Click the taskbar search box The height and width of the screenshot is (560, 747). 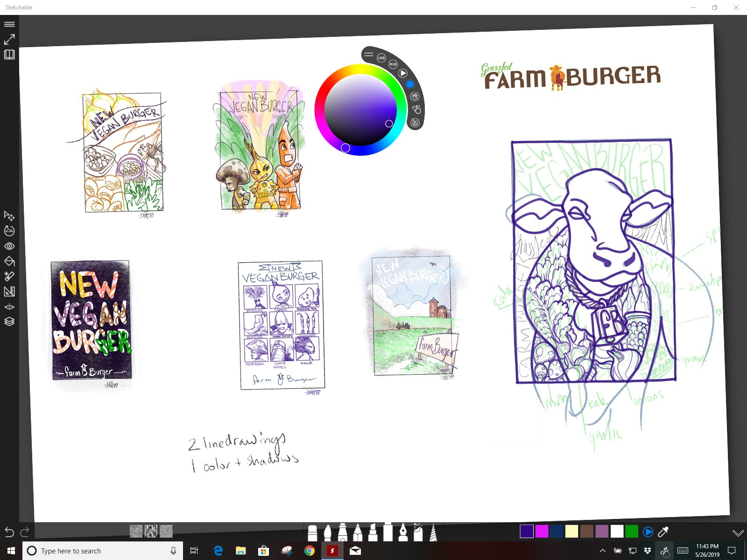[x=103, y=551]
